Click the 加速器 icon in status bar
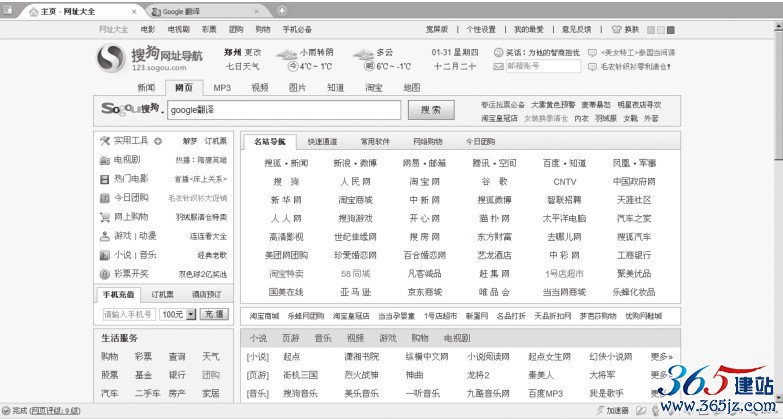The width and height of the screenshot is (783, 419). click(x=600, y=411)
